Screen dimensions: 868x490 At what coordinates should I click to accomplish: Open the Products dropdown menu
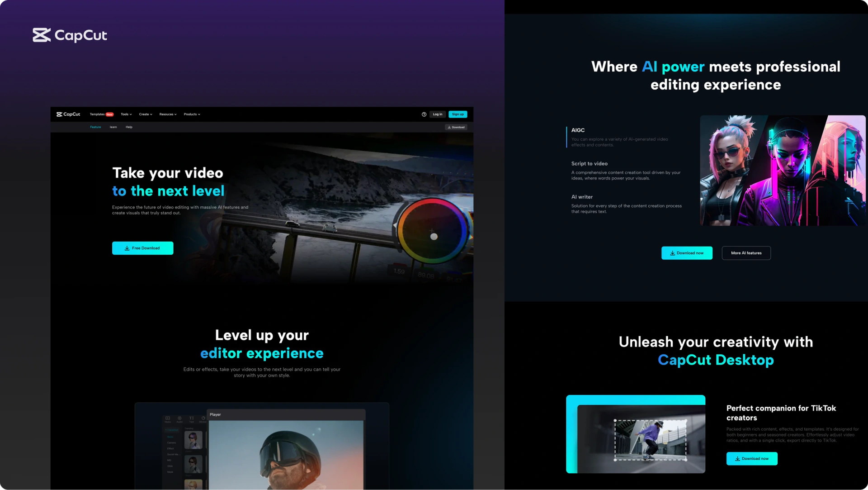tap(192, 114)
